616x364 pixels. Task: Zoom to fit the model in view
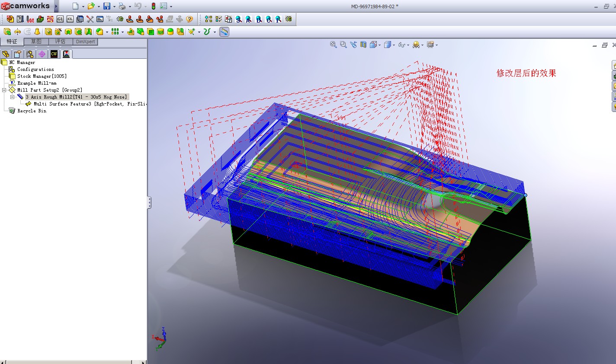(x=334, y=45)
